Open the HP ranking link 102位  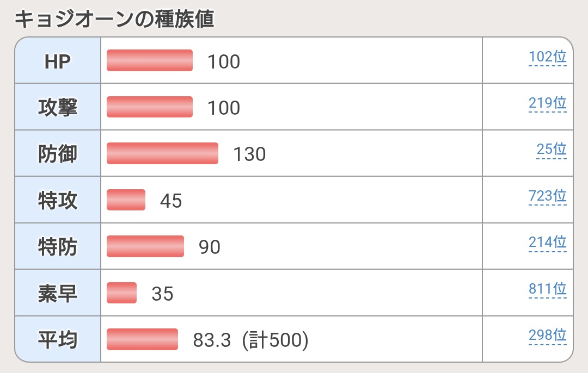pyautogui.click(x=547, y=57)
